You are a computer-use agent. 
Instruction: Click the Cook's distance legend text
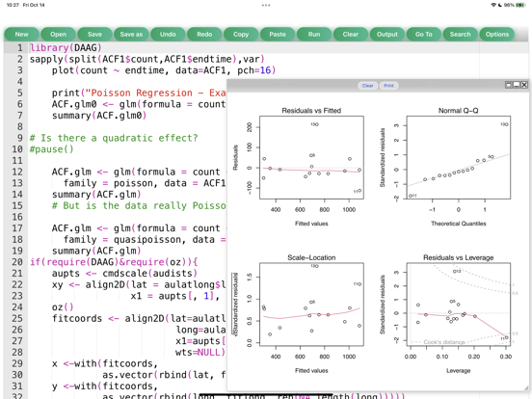444,342
